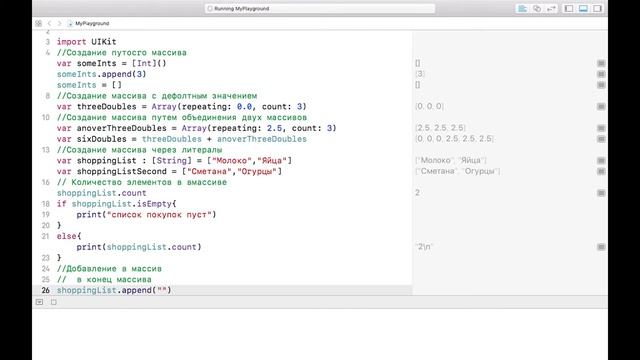The image size is (640, 360).
Task: Click the [2.5, 2.5, 2.5] result value
Action: click(440, 128)
